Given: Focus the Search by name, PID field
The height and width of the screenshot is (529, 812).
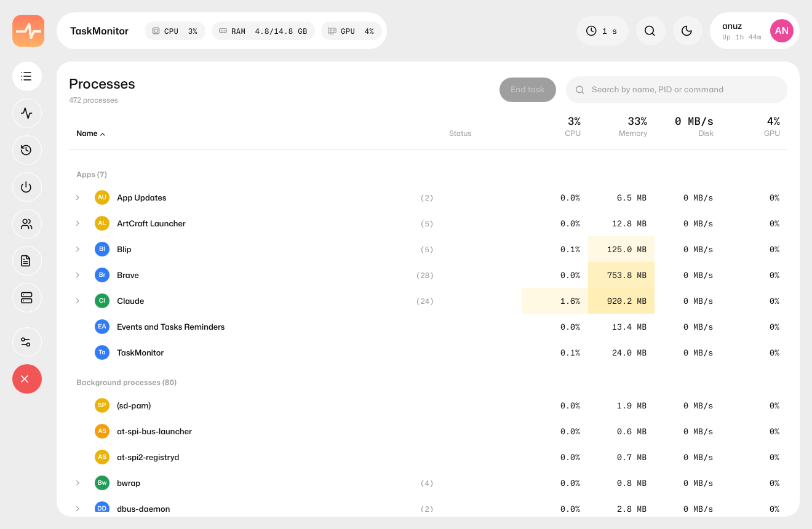Looking at the screenshot, I should click(677, 90).
